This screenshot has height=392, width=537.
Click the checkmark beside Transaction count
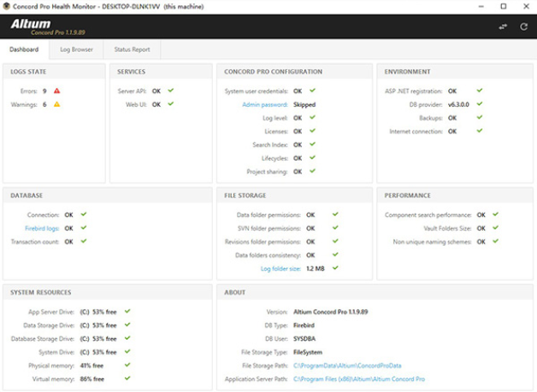84,242
